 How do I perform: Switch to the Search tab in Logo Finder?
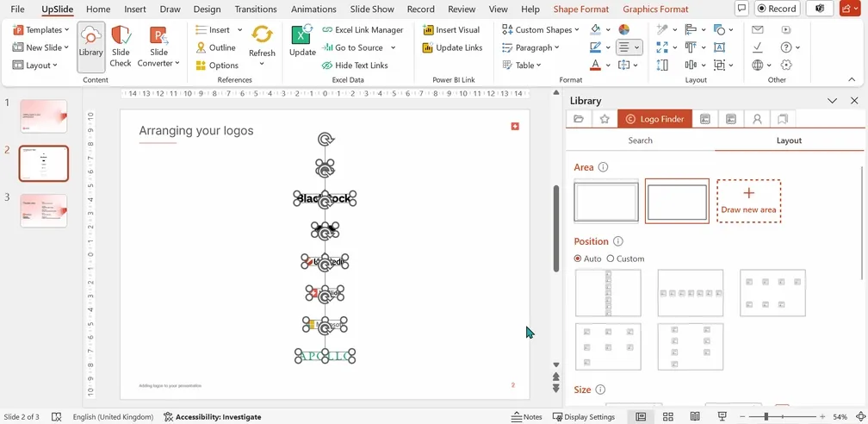[641, 140]
